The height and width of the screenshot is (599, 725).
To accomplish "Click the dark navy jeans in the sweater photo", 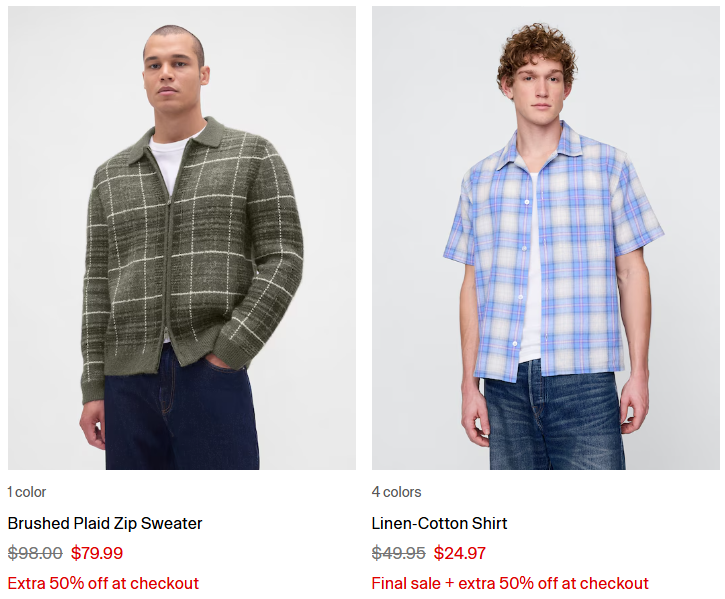I will pyautogui.click(x=182, y=412).
